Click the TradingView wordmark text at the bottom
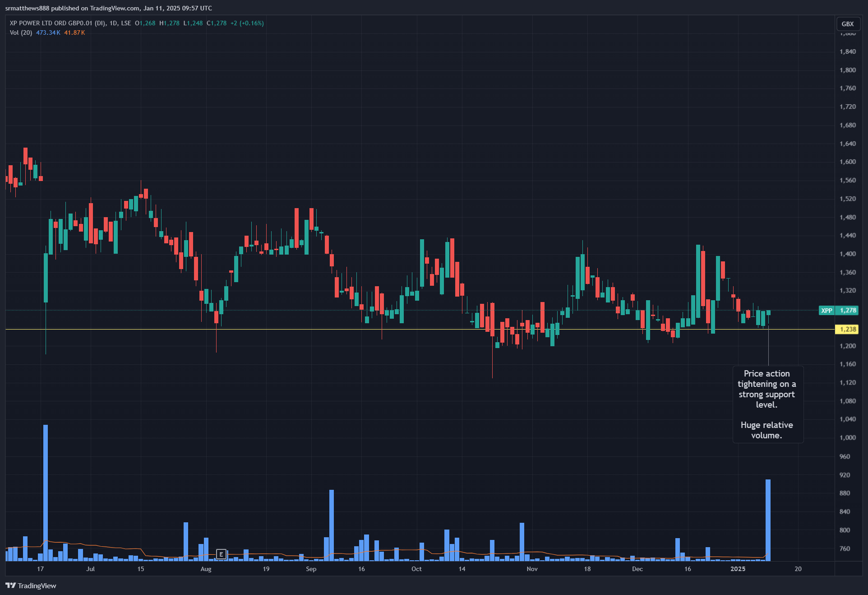This screenshot has width=868, height=595. pyautogui.click(x=37, y=586)
